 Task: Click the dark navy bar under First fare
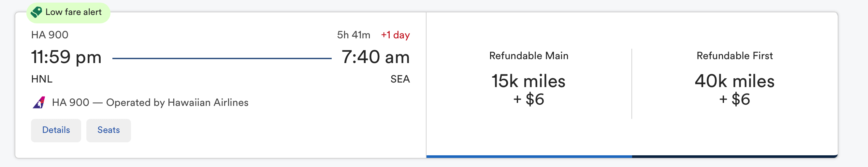pos(735,157)
